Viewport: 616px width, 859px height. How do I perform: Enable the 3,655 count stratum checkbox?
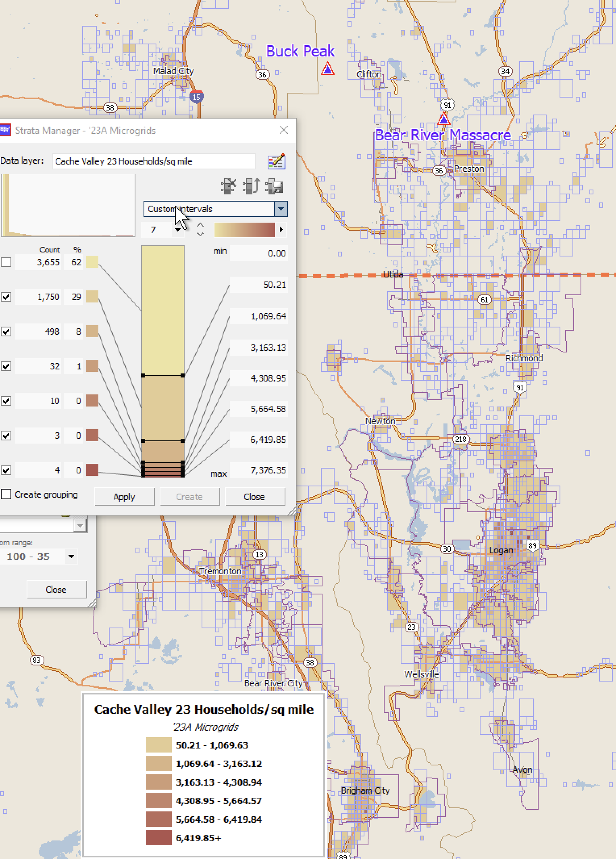[6, 262]
